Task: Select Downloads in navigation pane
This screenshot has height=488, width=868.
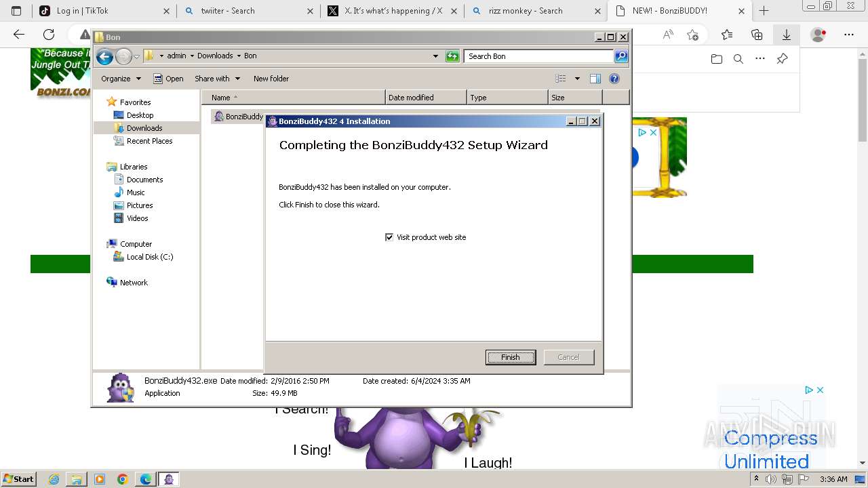Action: pyautogui.click(x=144, y=128)
